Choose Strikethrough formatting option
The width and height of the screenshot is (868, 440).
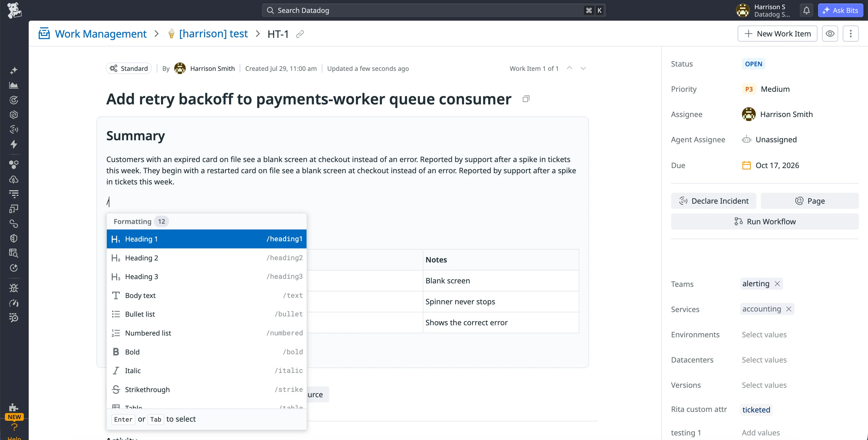[x=207, y=390]
